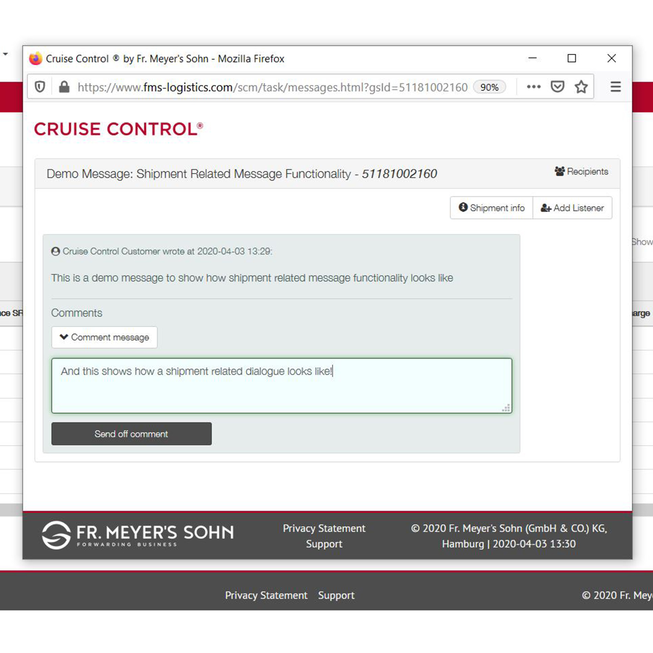
Task: Click the 90% zoom level indicator
Action: coord(489,87)
